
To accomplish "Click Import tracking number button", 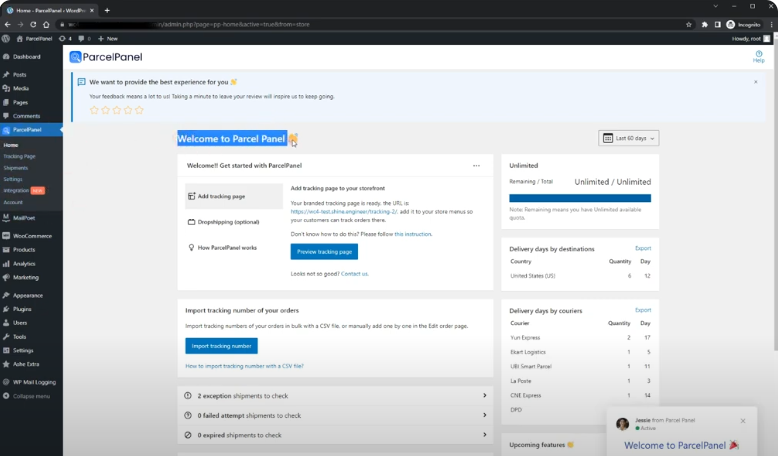I will [x=221, y=346].
